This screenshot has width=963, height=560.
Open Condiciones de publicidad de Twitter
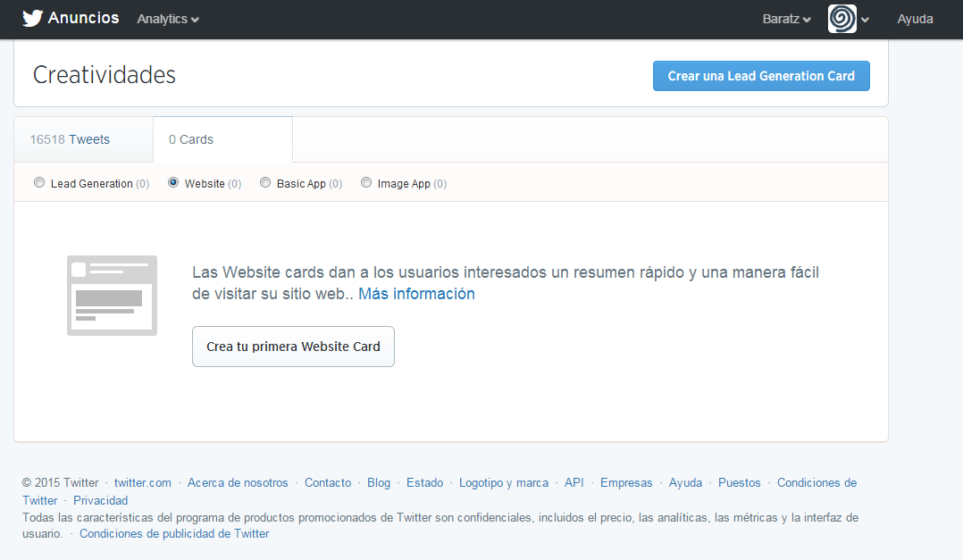pos(174,533)
